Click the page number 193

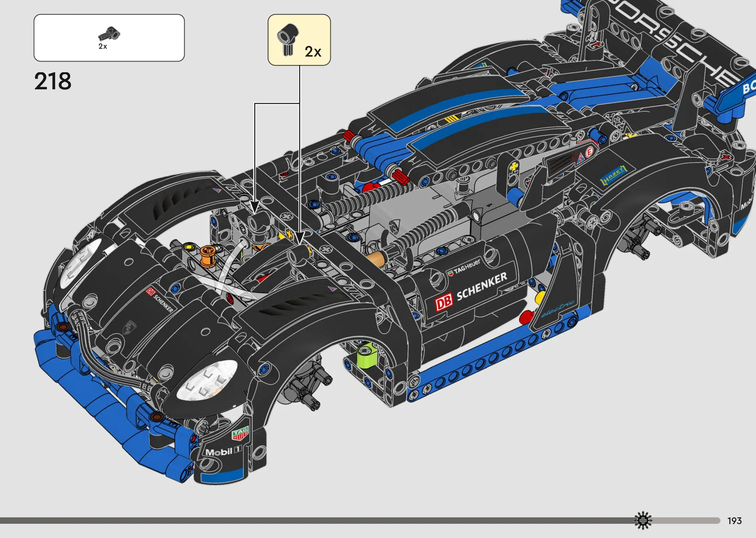[735, 521]
